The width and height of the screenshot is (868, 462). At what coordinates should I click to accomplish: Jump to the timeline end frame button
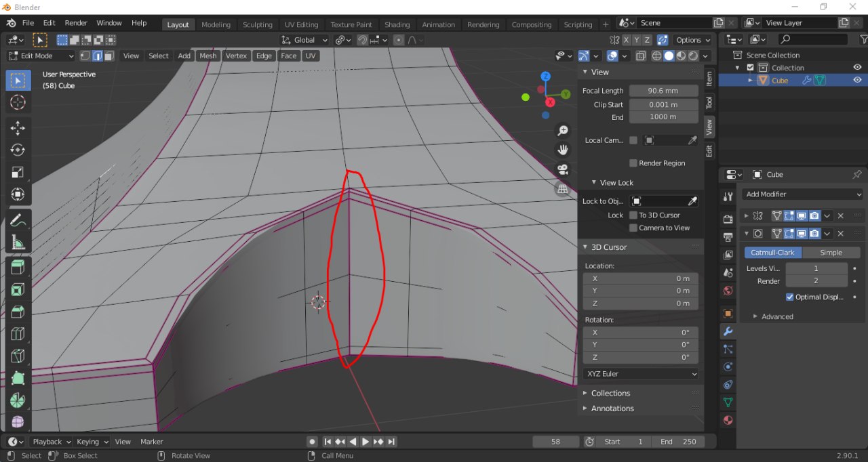[x=391, y=442]
